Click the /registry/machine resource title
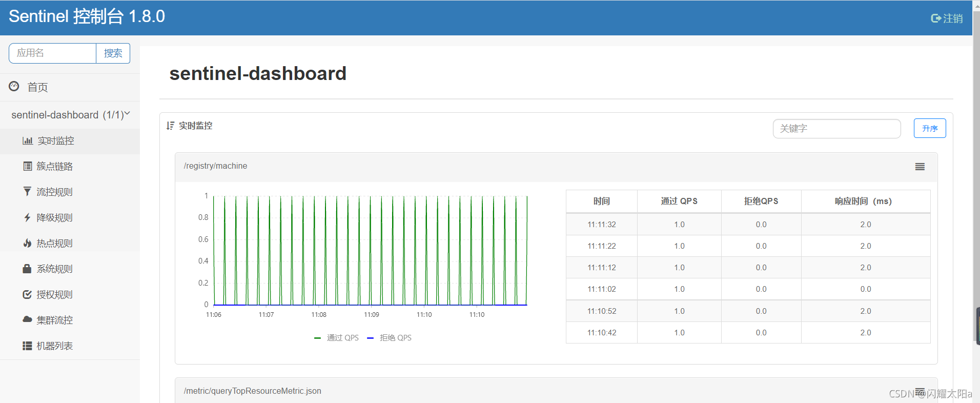 point(215,166)
